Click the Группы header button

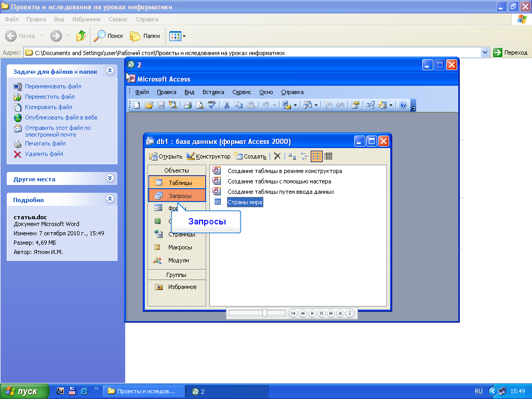[x=177, y=275]
